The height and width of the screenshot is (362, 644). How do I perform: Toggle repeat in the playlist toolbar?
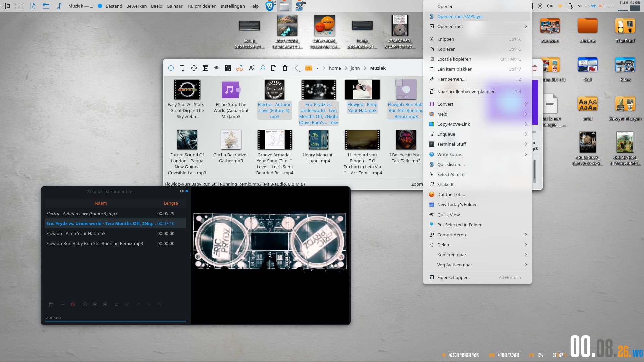[x=117, y=304]
